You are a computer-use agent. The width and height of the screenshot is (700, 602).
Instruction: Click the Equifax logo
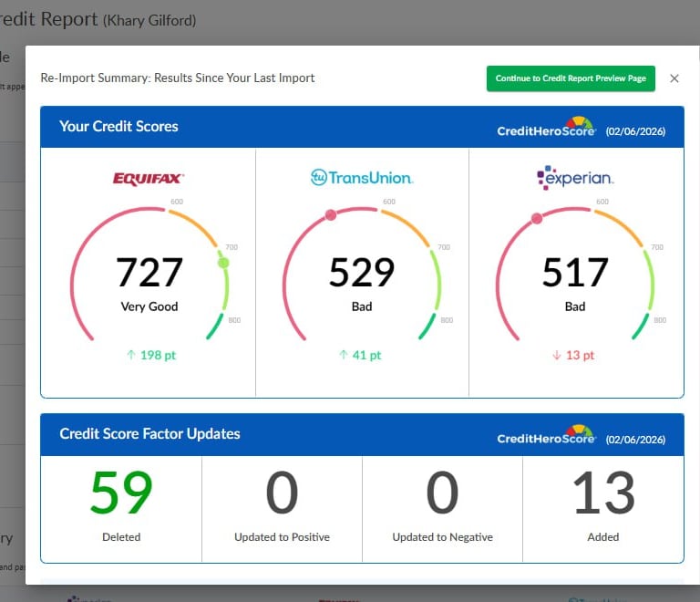tap(149, 179)
